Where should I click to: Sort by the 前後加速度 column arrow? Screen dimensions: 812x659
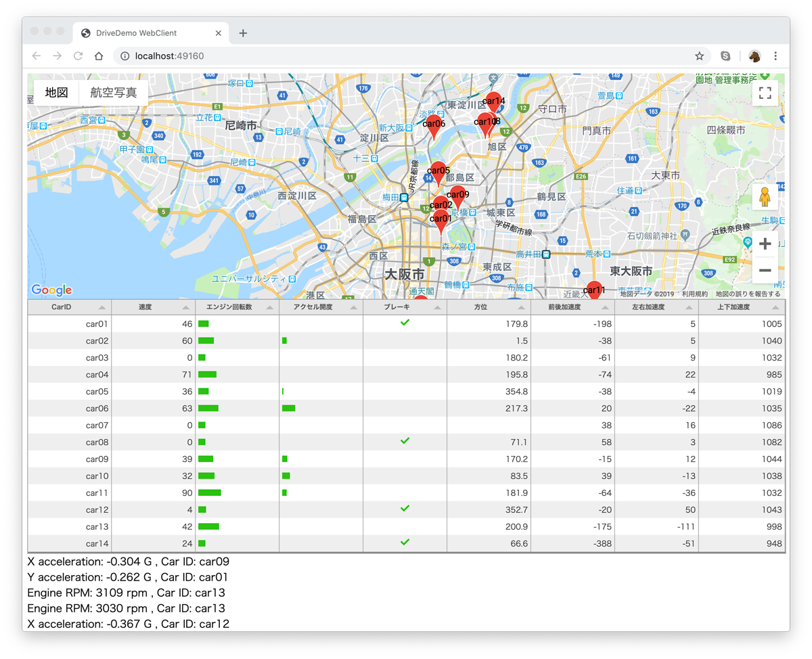[x=605, y=308]
